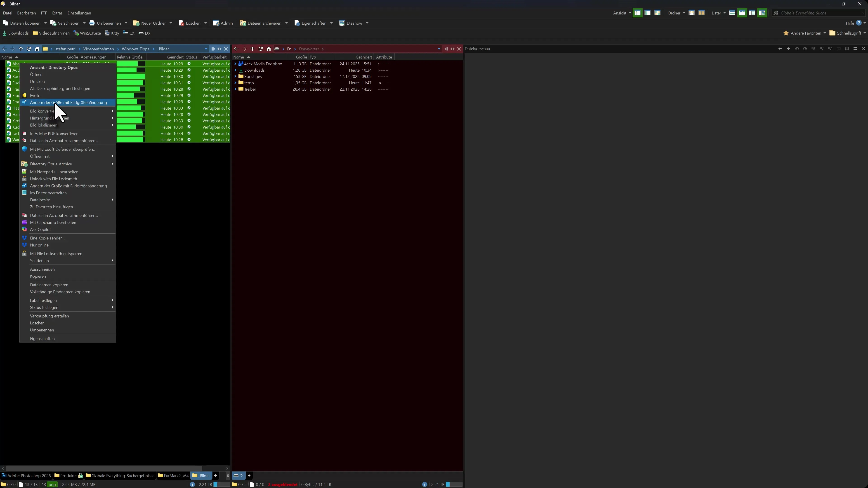Click Hilfe question mark icon
The image size is (868, 488).
click(859, 23)
